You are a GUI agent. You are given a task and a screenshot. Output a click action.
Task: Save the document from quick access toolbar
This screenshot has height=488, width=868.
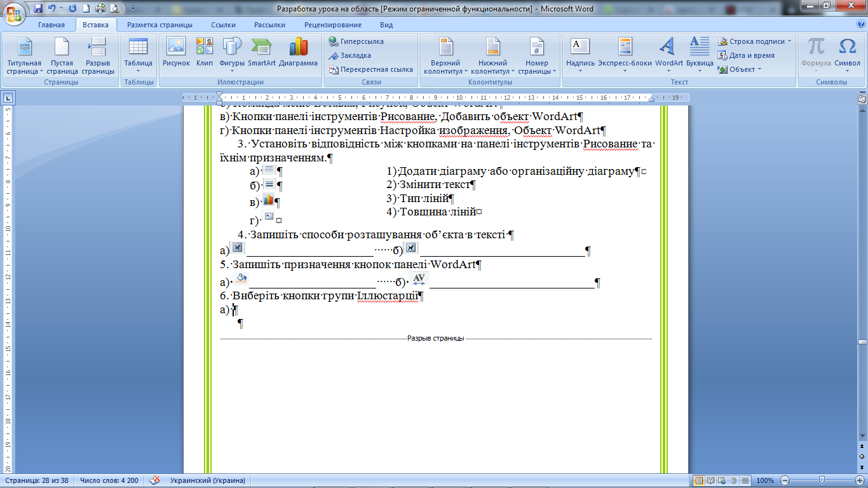coord(38,9)
